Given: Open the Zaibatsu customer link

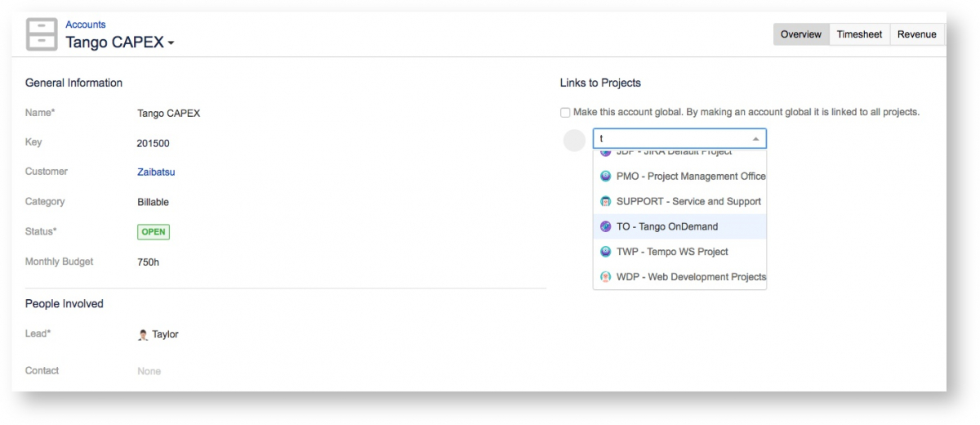Looking at the screenshot, I should click(156, 172).
